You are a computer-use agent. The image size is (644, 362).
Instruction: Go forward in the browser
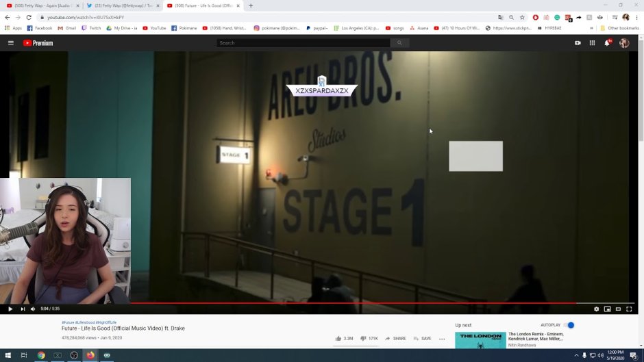tap(18, 17)
